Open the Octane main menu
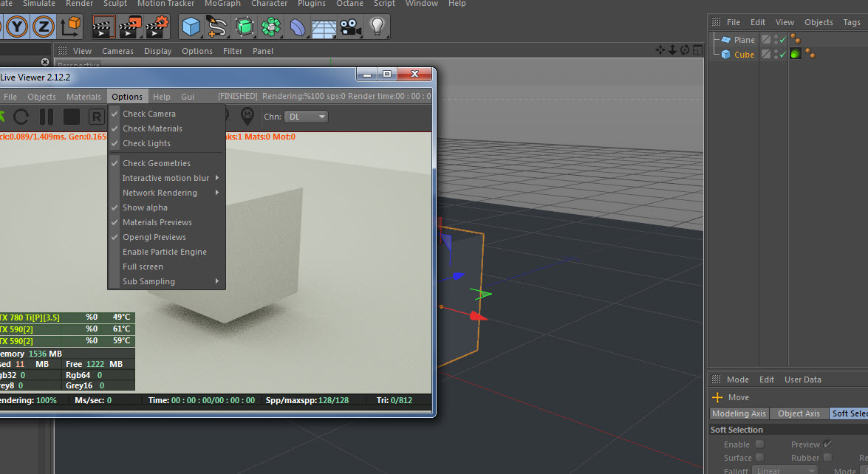This screenshot has width=868, height=474. 350,4
